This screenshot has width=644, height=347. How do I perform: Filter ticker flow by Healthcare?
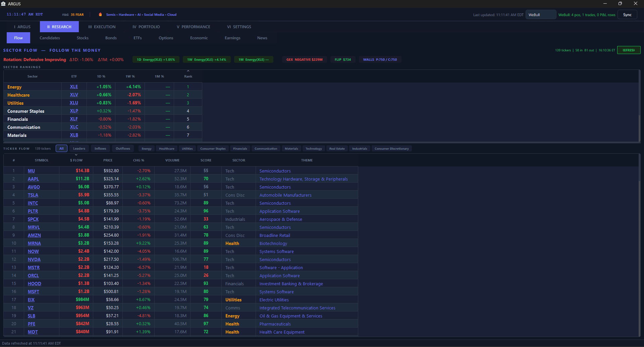pyautogui.click(x=167, y=149)
